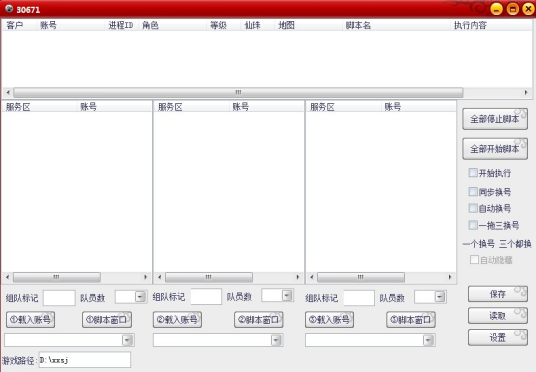536x372 pixels.
Task: Check the 一拖三换号 option
Action: tap(473, 225)
